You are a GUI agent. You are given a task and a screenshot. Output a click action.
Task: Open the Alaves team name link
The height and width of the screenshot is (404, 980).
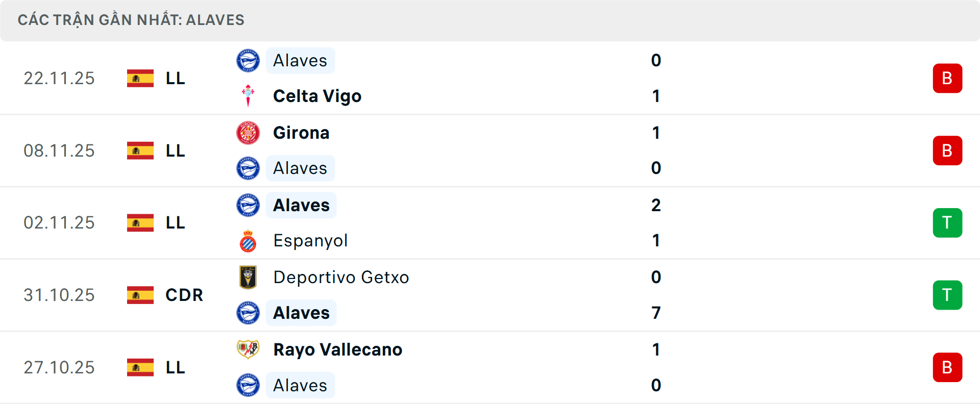click(x=300, y=60)
